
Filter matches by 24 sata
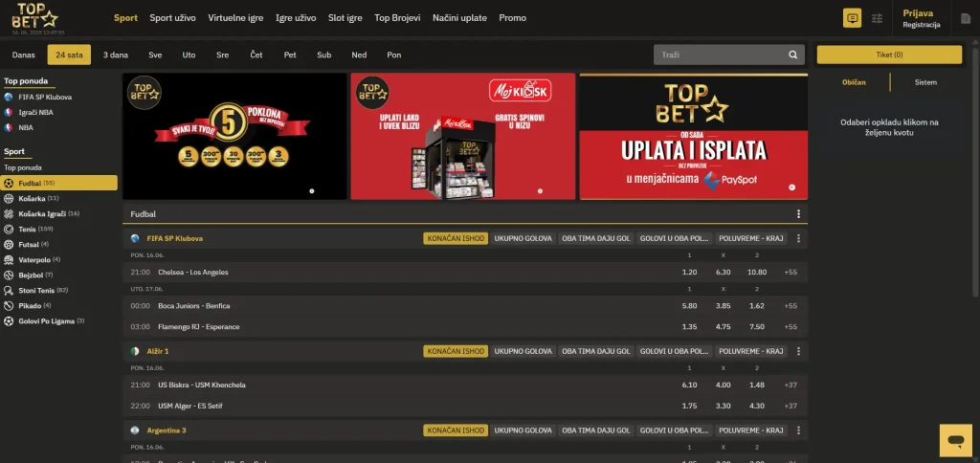69,55
